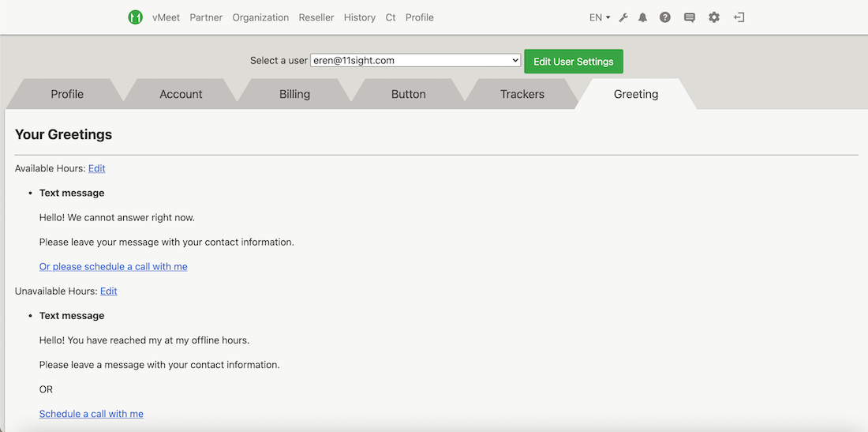Open the Select a user dropdown

(x=415, y=60)
